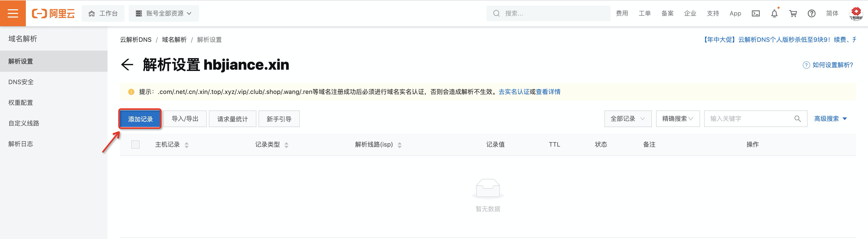Screen dimensions: 868x239
Task: Click the 添加记录 button
Action: coord(140,118)
